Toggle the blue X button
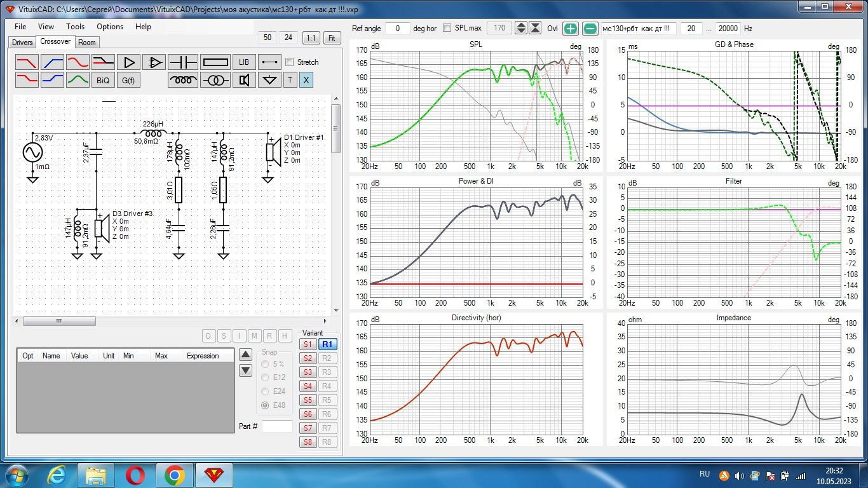868x488 pixels. pyautogui.click(x=306, y=80)
